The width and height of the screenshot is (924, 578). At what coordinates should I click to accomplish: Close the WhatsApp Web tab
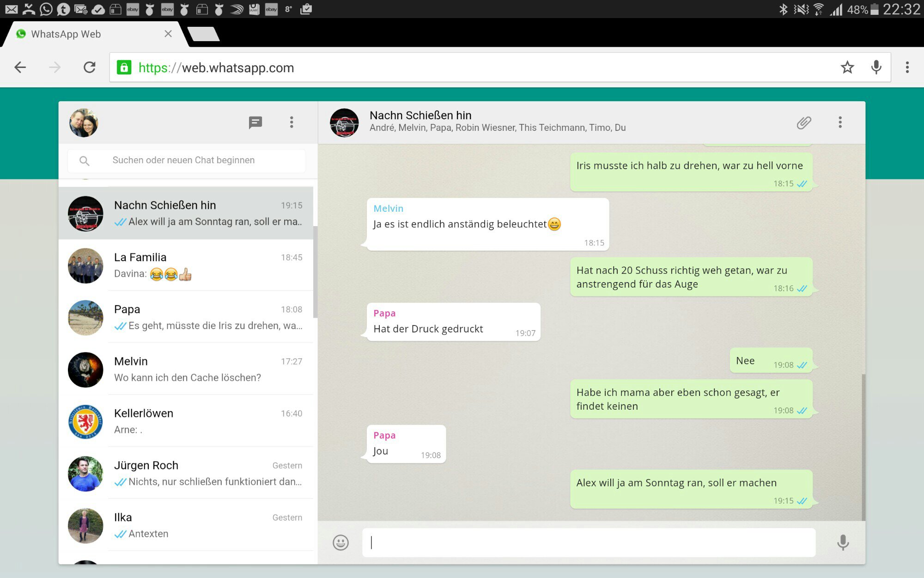(x=168, y=34)
